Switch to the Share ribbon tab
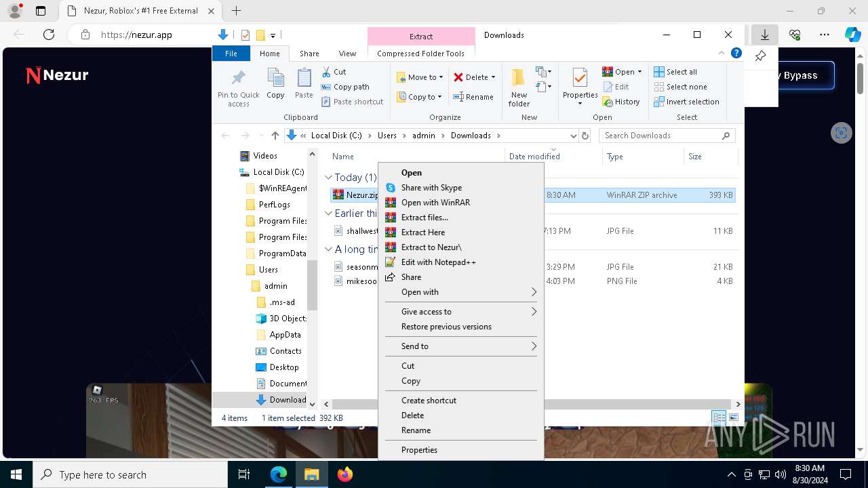 pyautogui.click(x=309, y=54)
